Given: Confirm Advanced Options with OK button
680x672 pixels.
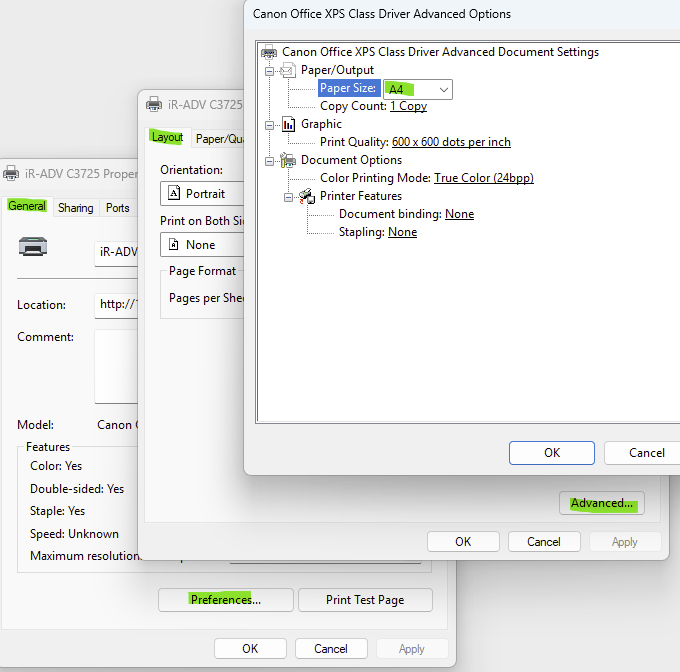Looking at the screenshot, I should tap(552, 453).
